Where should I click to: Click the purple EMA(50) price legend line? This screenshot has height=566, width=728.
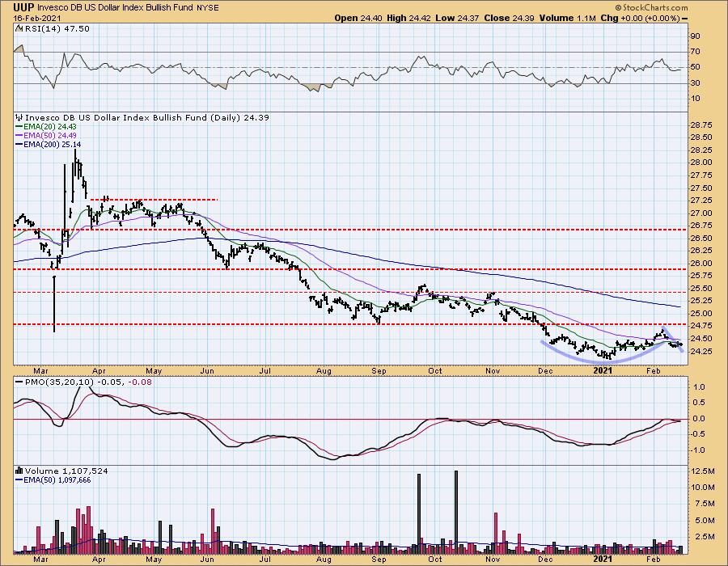click(19, 136)
